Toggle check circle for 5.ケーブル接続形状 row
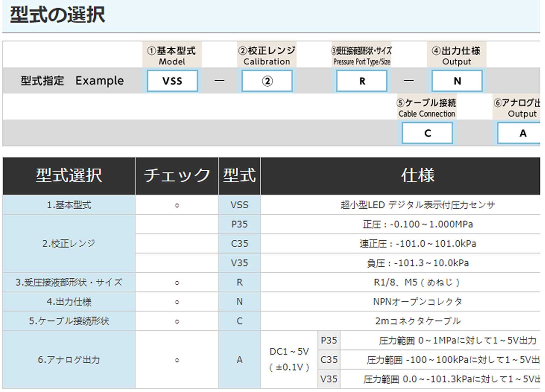The image size is (545, 392). pos(177,321)
